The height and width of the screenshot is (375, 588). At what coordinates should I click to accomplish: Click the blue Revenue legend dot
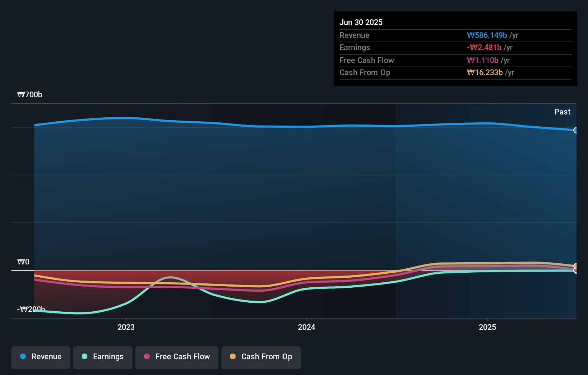[23, 356]
